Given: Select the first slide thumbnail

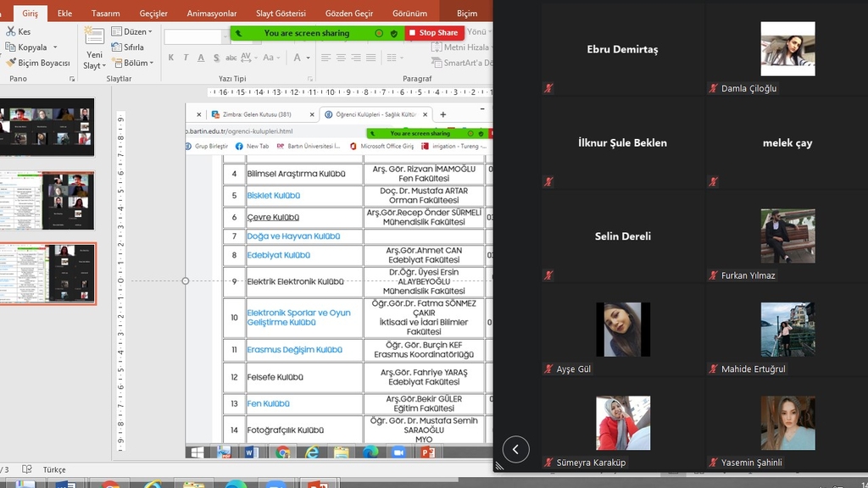Looking at the screenshot, I should (47, 127).
